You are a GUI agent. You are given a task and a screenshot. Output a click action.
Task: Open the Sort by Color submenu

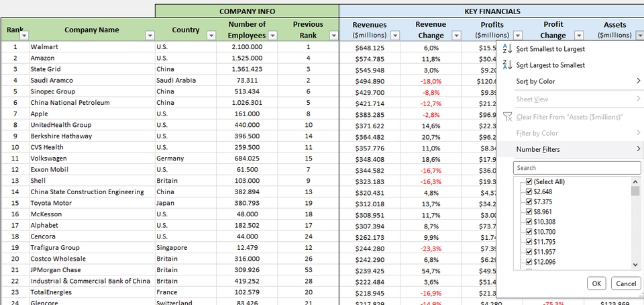click(x=570, y=81)
